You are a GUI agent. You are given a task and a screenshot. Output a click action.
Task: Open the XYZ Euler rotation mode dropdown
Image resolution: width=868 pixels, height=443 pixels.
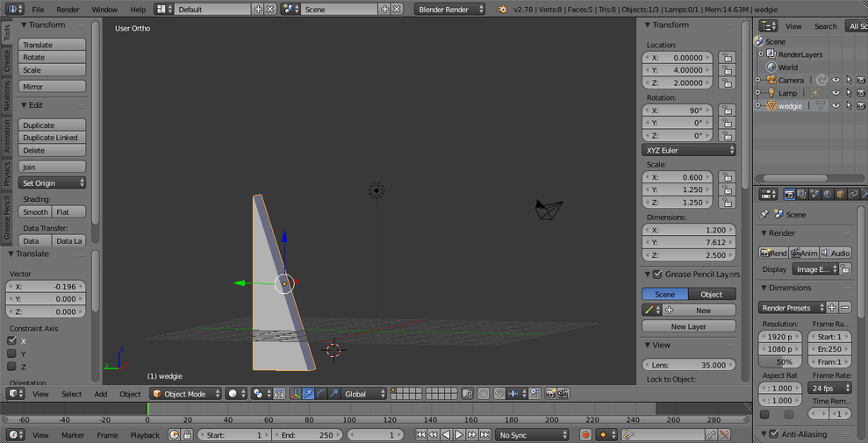click(x=690, y=150)
